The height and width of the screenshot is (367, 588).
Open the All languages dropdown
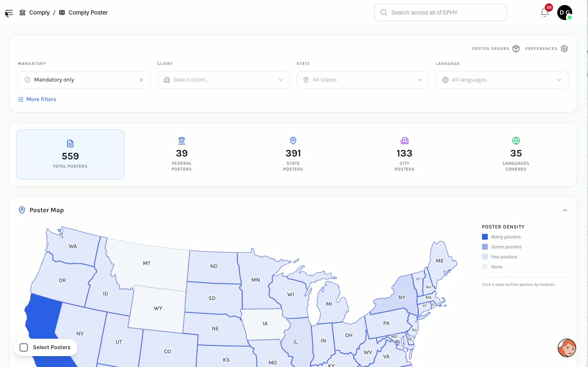click(x=502, y=80)
